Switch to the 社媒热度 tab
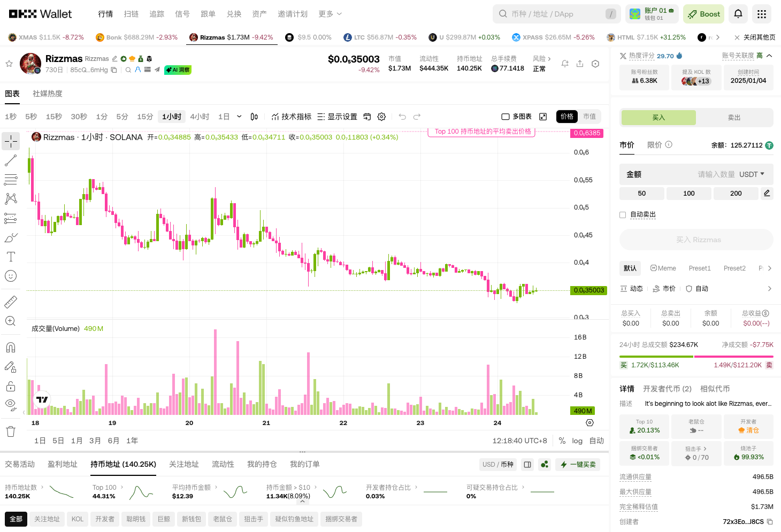 [x=47, y=93]
